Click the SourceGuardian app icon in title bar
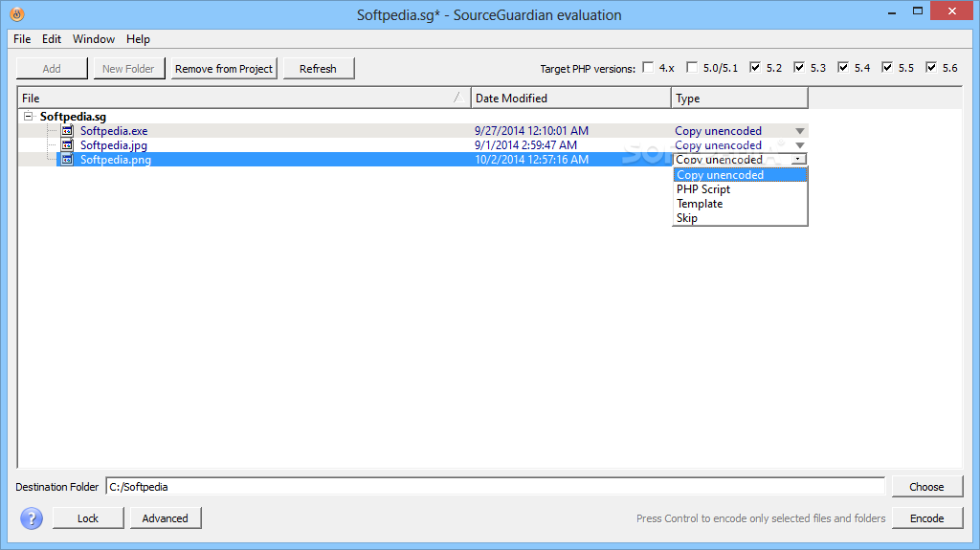The width and height of the screenshot is (980, 550). 17,13
